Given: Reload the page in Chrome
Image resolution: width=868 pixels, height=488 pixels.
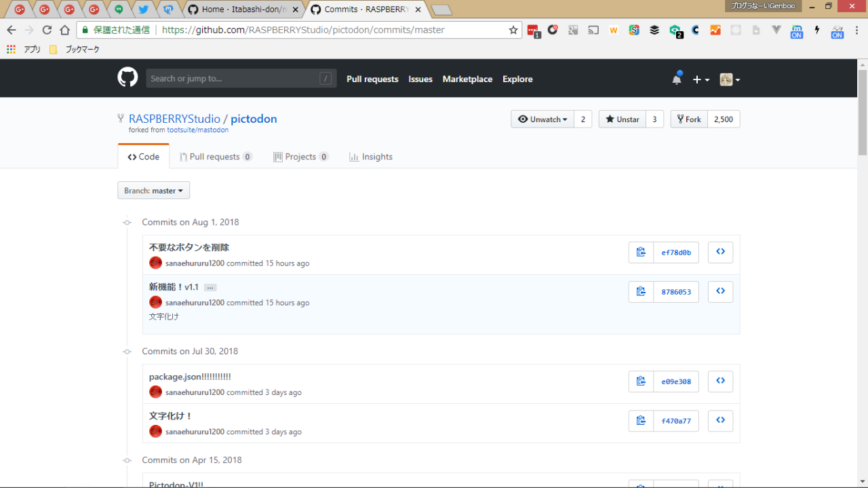Looking at the screenshot, I should (x=47, y=30).
